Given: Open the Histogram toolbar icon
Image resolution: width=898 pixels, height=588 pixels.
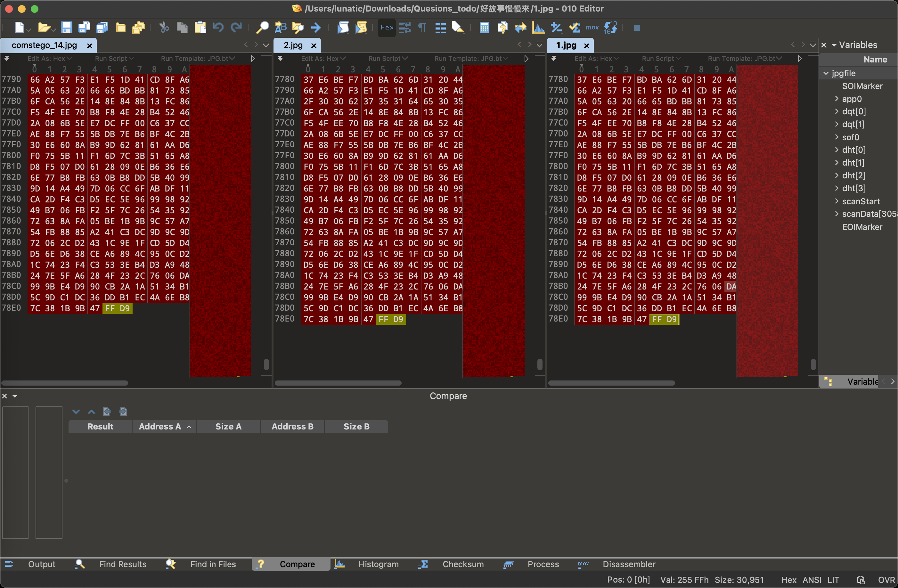Looking at the screenshot, I should (538, 28).
